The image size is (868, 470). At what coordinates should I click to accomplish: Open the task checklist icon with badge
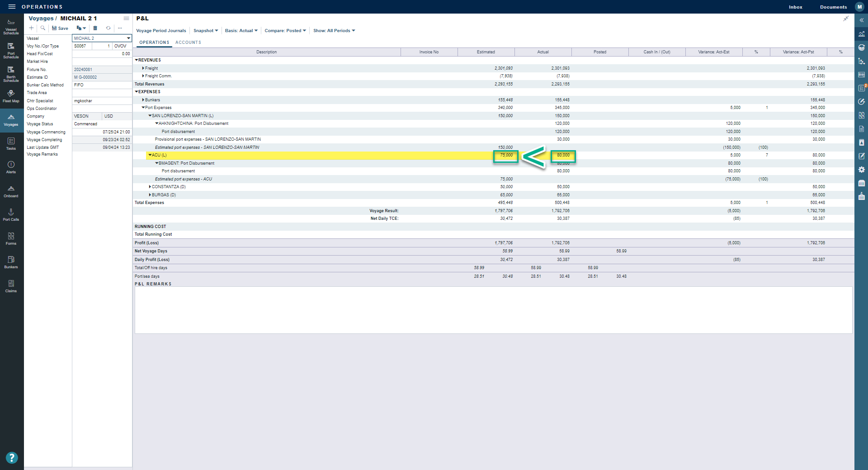coord(861,88)
